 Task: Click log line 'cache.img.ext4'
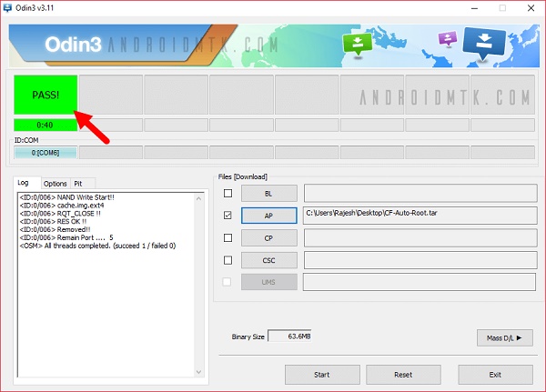tap(62, 206)
